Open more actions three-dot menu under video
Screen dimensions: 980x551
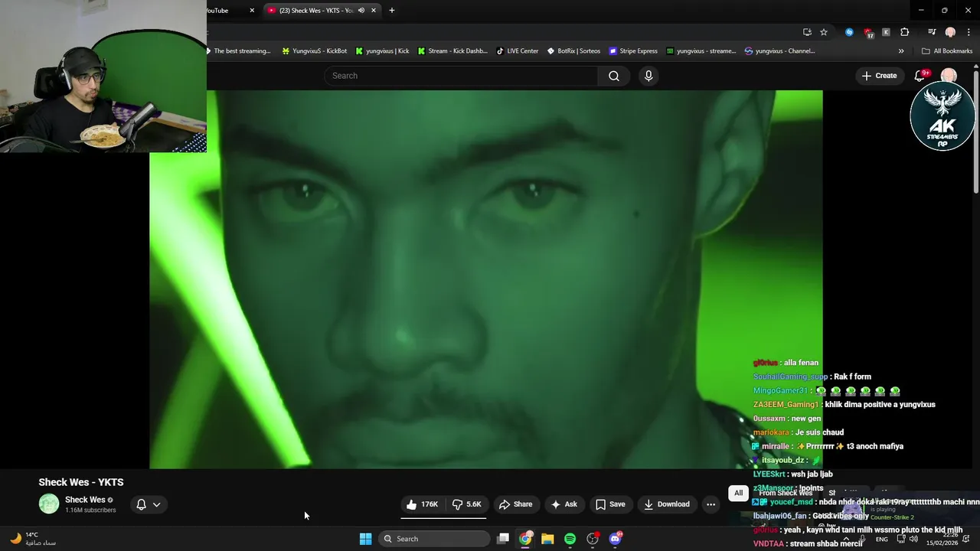click(710, 504)
